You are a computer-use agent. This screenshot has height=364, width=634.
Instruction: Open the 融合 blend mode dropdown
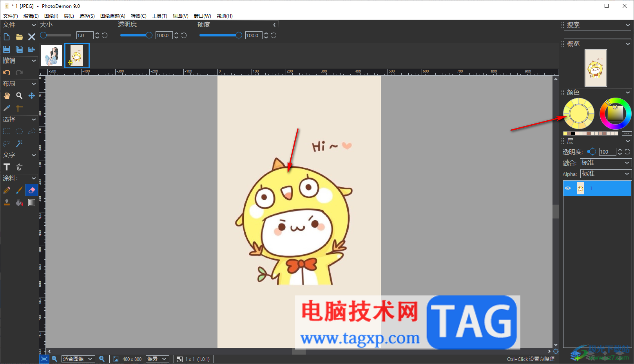click(606, 163)
